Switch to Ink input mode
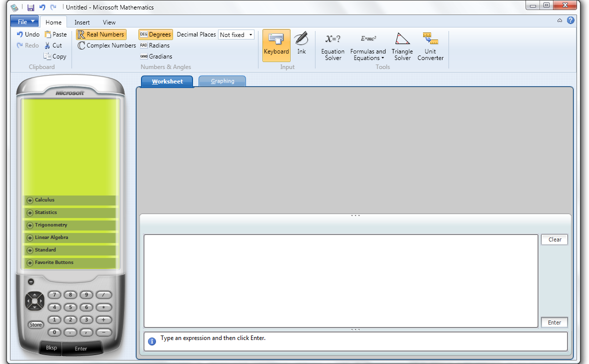Viewport: 589px width, 364px height. [301, 43]
